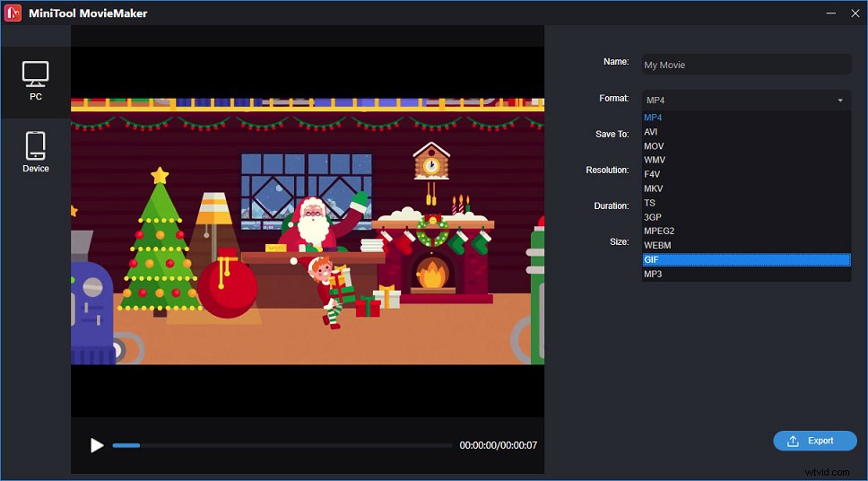
Task: Collapse the Format dropdown showing MP4
Action: tap(746, 101)
